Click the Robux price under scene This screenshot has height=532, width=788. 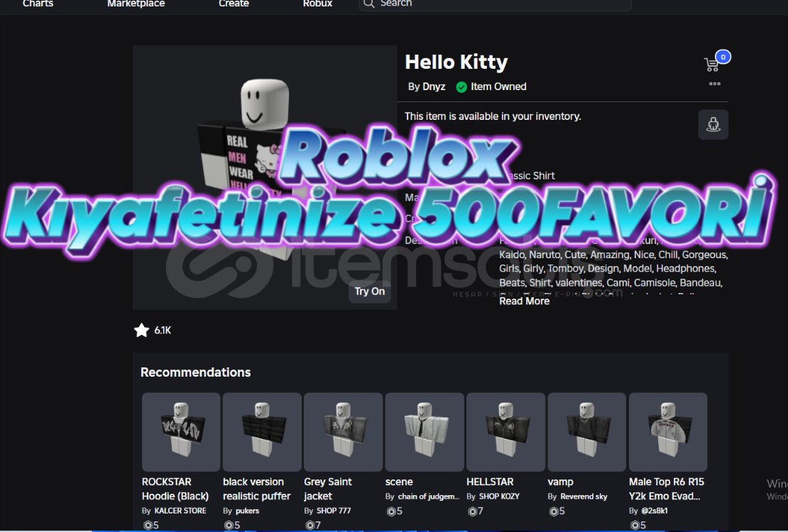click(395, 511)
